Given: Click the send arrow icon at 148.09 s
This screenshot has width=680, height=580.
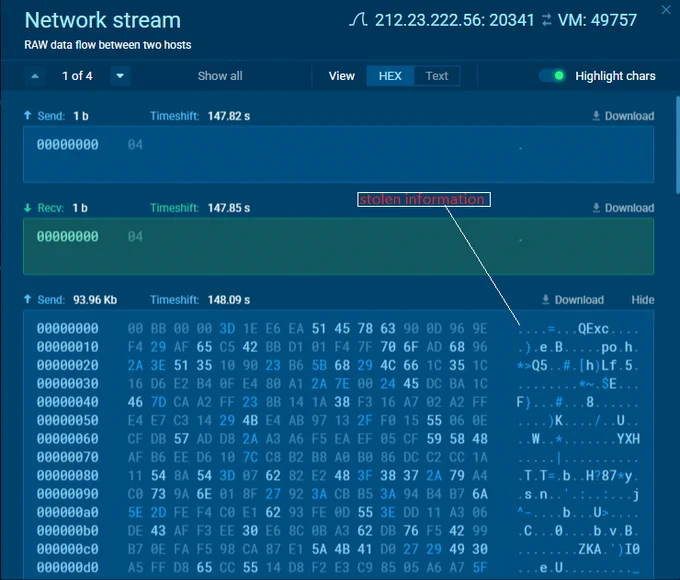Looking at the screenshot, I should (28, 299).
